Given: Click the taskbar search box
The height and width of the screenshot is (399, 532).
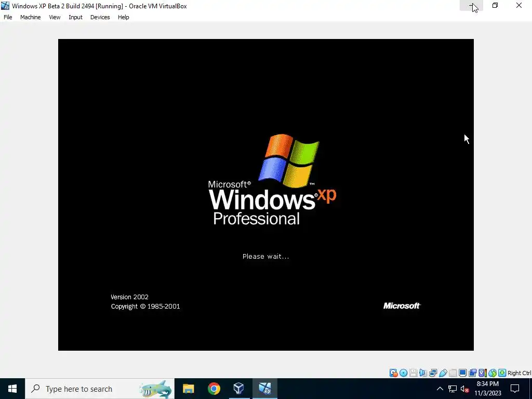Looking at the screenshot, I should pos(100,389).
